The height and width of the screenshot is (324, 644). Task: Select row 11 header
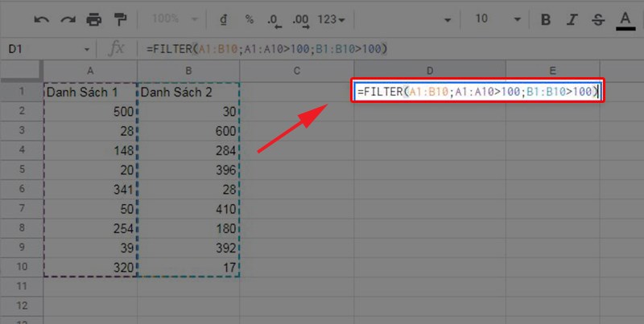[22, 286]
